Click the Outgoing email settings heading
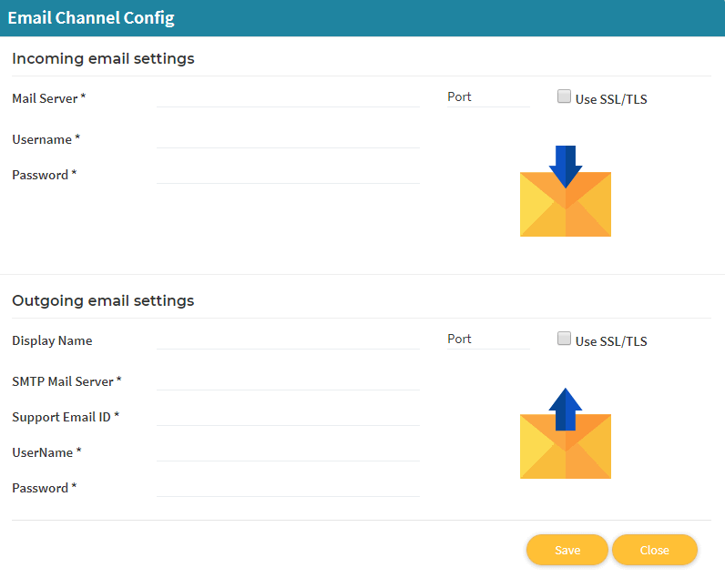Viewport: 725px width, 588px height. coord(103,300)
